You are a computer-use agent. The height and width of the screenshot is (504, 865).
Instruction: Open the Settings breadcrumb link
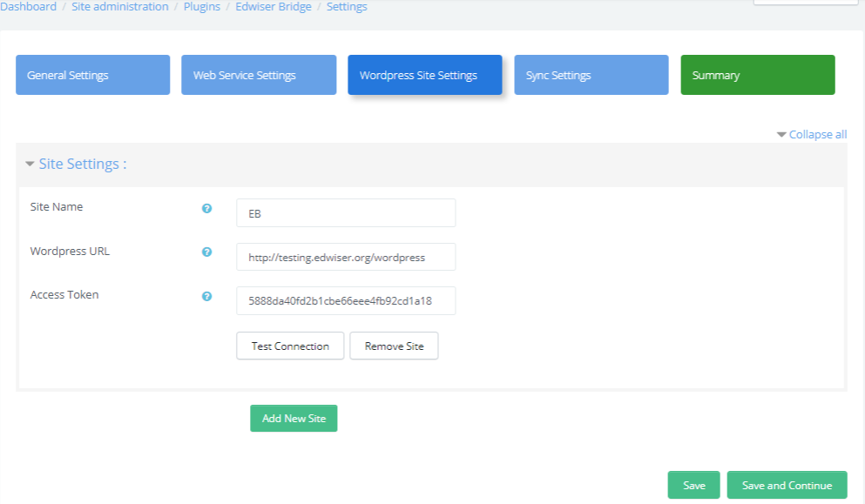coord(347,7)
